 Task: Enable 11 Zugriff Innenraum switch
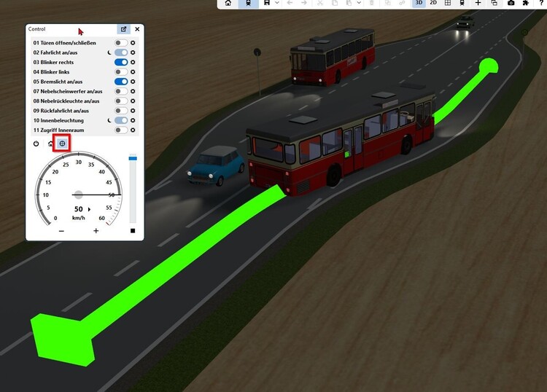pos(121,130)
